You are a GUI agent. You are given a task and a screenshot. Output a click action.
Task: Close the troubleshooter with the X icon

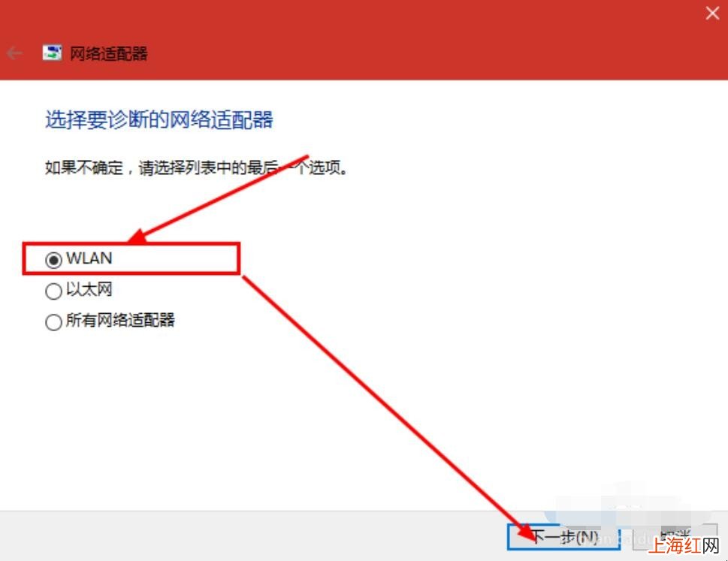point(712,13)
